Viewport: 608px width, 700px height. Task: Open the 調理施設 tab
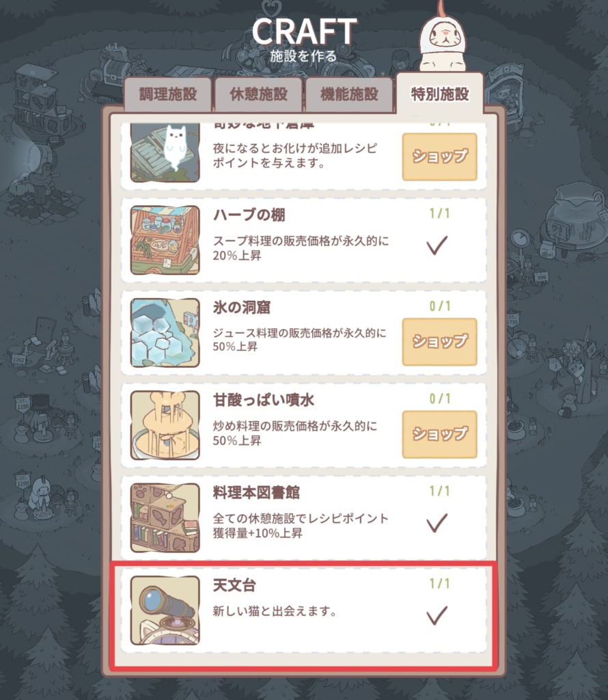click(x=167, y=94)
